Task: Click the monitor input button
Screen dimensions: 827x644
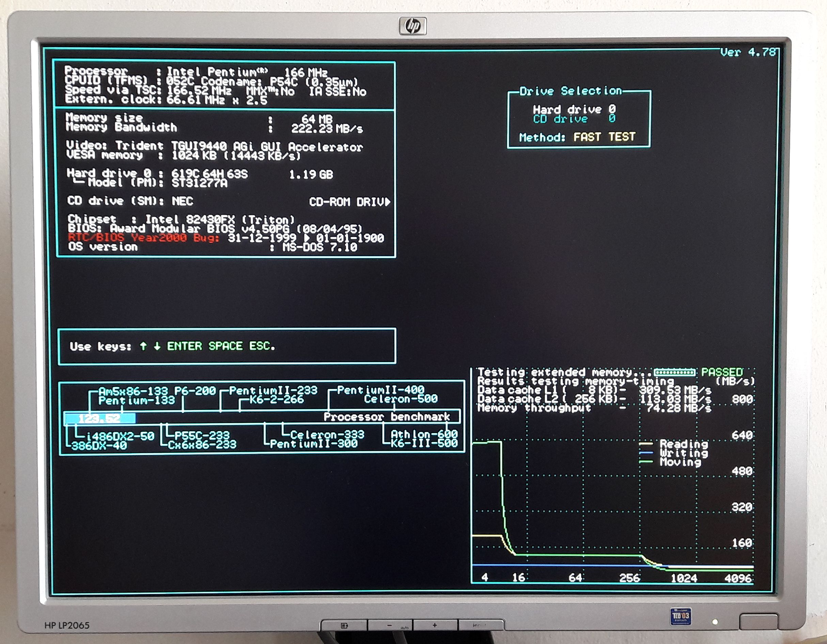Action: tap(481, 626)
